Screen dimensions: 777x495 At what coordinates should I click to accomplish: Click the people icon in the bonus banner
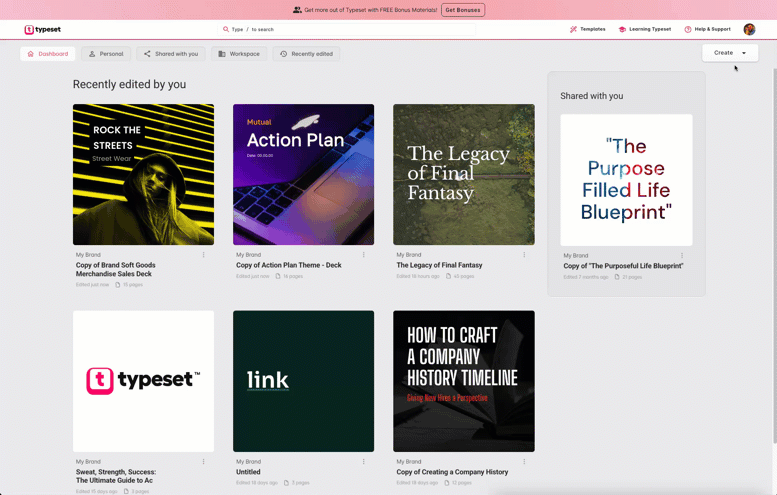[297, 10]
